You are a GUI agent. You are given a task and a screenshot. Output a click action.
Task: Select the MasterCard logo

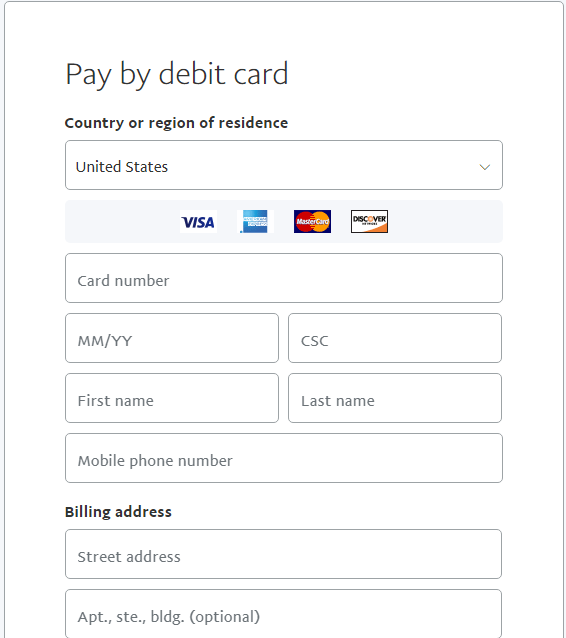[x=312, y=222]
